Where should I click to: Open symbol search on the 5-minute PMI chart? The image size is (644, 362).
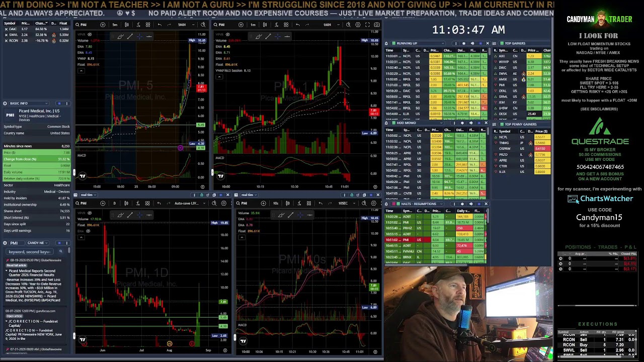pyautogui.click(x=82, y=25)
